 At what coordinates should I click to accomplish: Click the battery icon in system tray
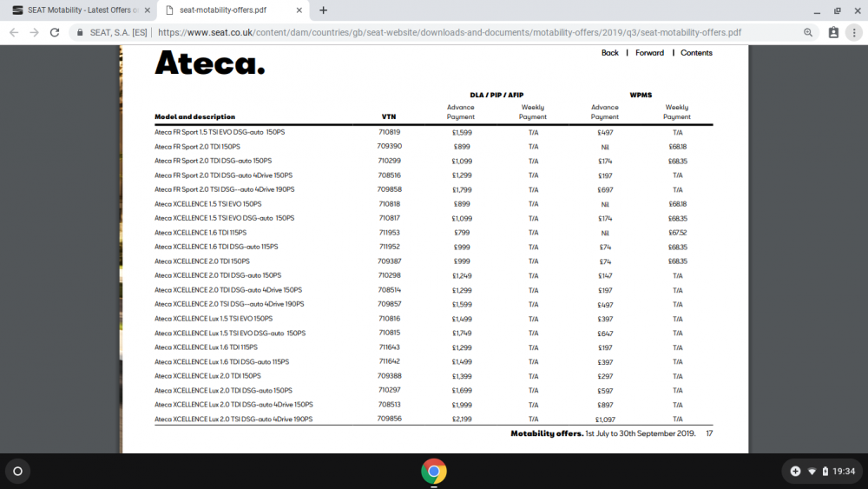(x=825, y=472)
